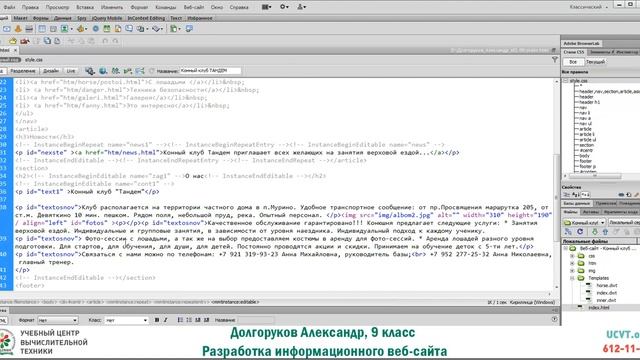The width and height of the screenshot is (640, 360).
Task: Click the Email Link icon in insert bar
Action: tap(7, 29)
